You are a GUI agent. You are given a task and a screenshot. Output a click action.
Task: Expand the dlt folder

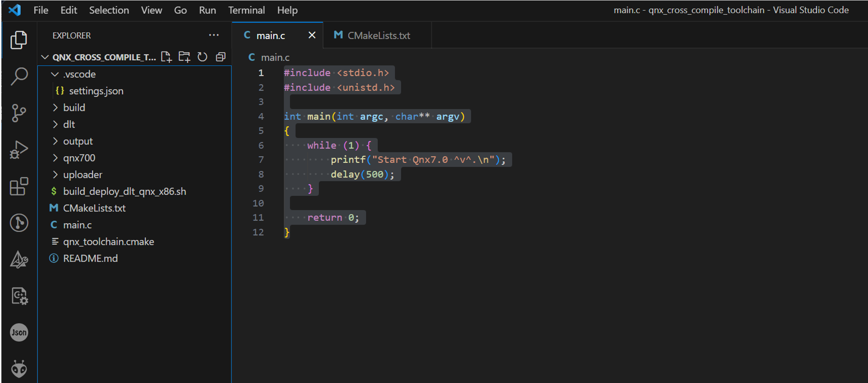point(55,124)
